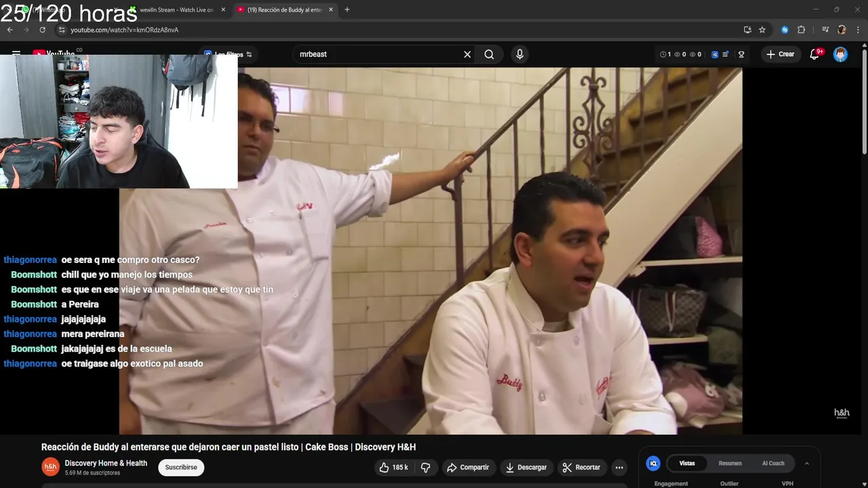The height and width of the screenshot is (488, 868).
Task: Click the trophy icon in YouTube header
Action: (741, 54)
